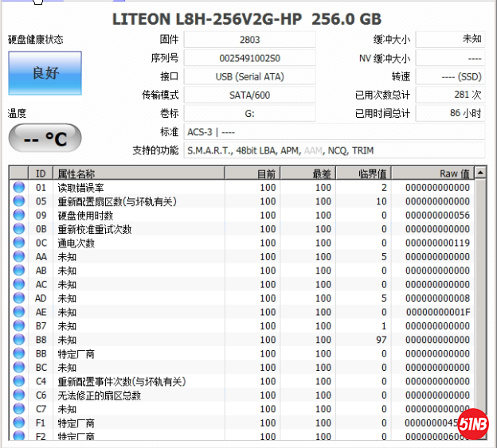Click the blue status icon for row C4
This screenshot has height=448, width=497.
point(19,381)
